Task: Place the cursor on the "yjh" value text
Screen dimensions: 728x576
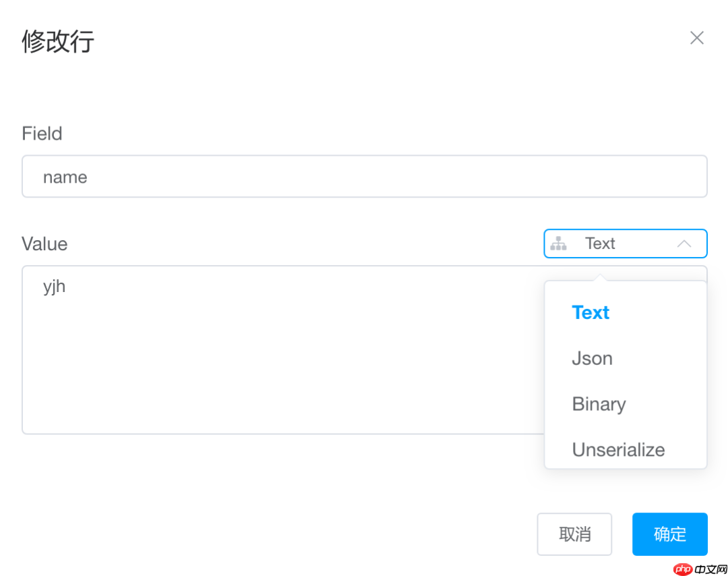Action: pos(54,287)
